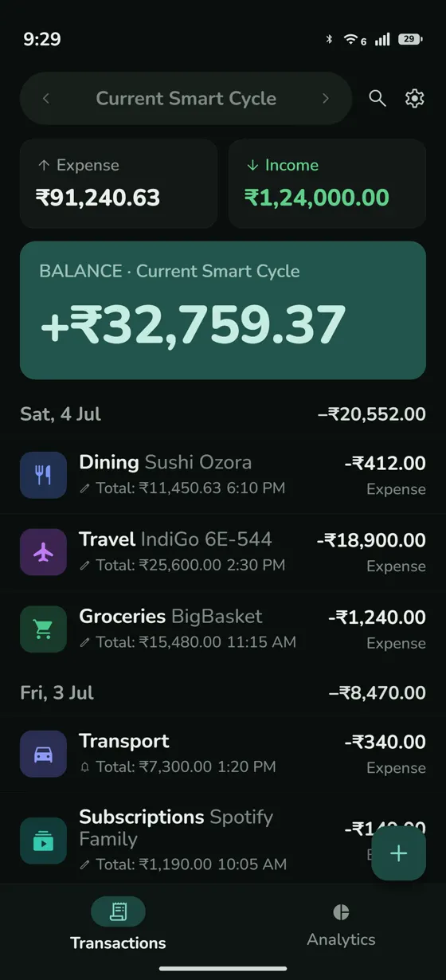This screenshot has width=446, height=980.
Task: Open settings gear icon
Action: click(x=414, y=98)
